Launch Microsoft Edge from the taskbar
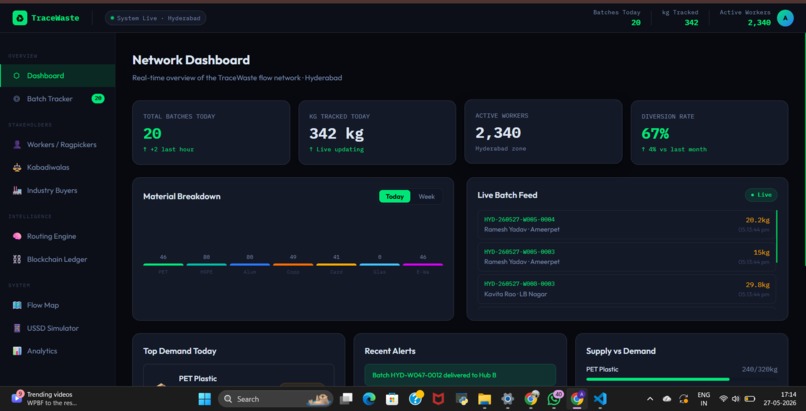This screenshot has height=411, width=806. pos(369,399)
